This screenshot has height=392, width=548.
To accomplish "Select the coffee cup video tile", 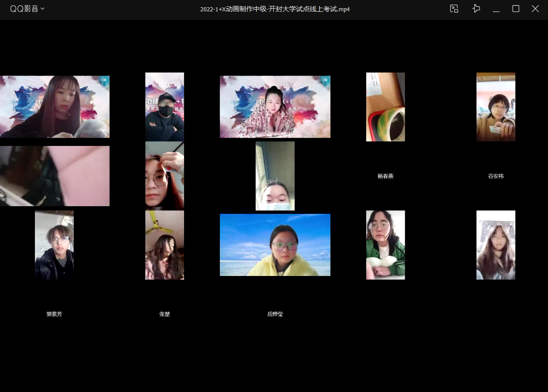I will (x=385, y=107).
